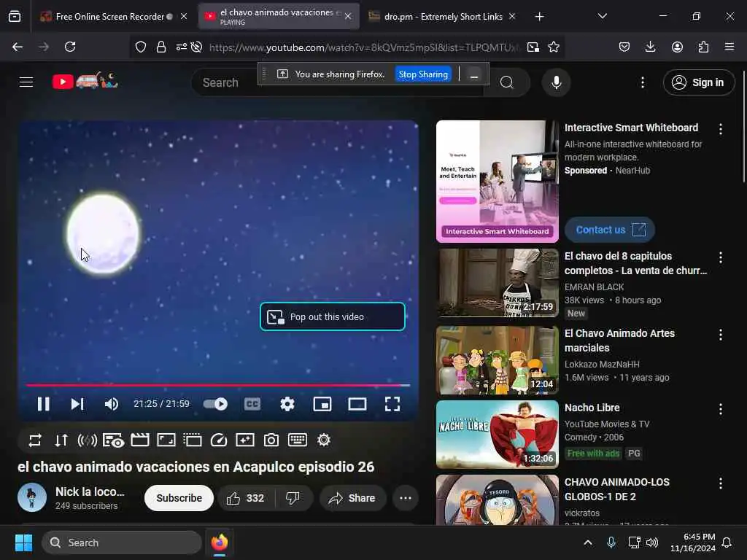This screenshot has height=560, width=747.
Task: Click the speedometer playback speed icon
Action: (219, 440)
